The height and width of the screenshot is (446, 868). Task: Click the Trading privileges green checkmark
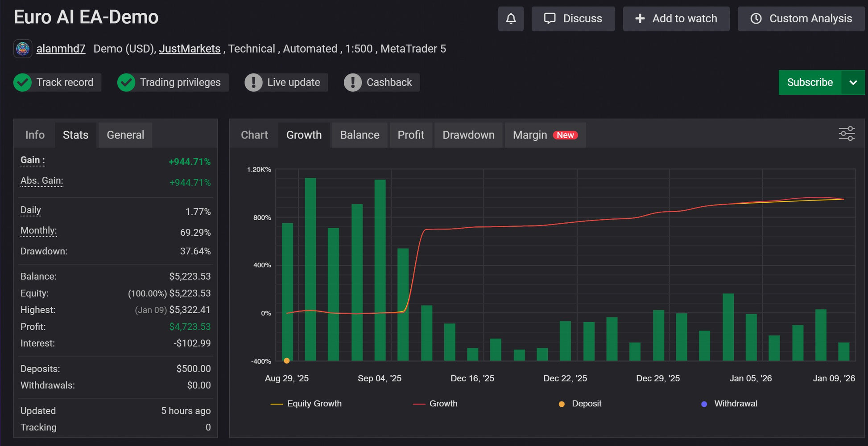126,82
